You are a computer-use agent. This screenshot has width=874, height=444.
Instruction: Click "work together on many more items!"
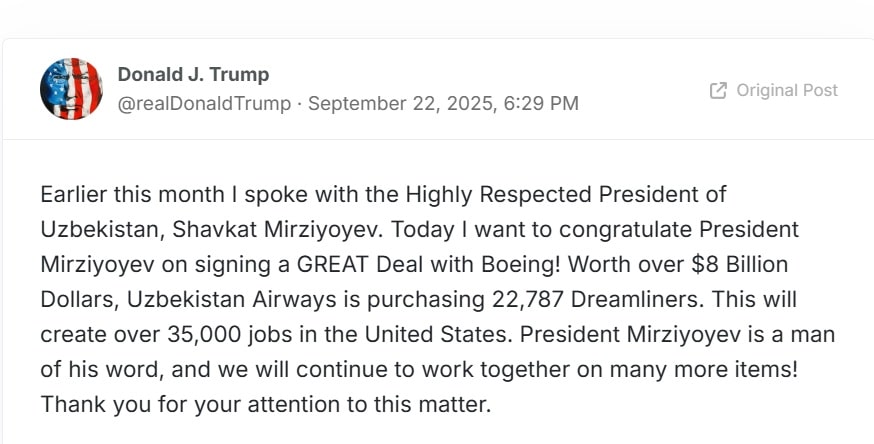[611, 370]
